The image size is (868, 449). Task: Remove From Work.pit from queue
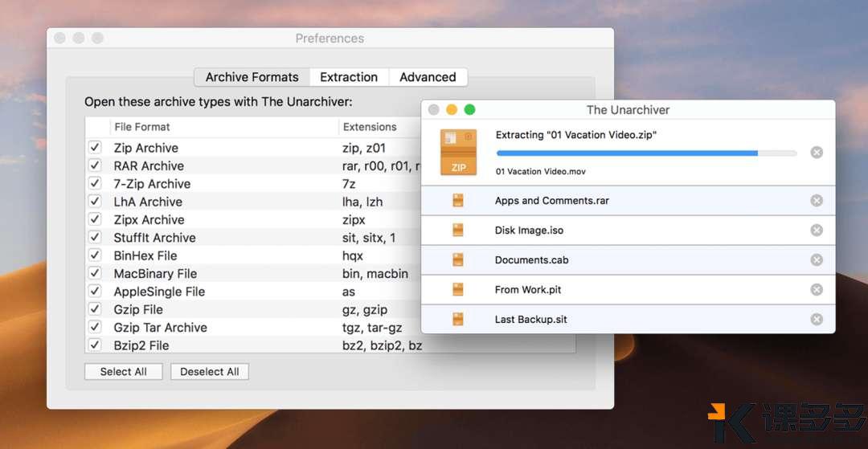click(817, 290)
